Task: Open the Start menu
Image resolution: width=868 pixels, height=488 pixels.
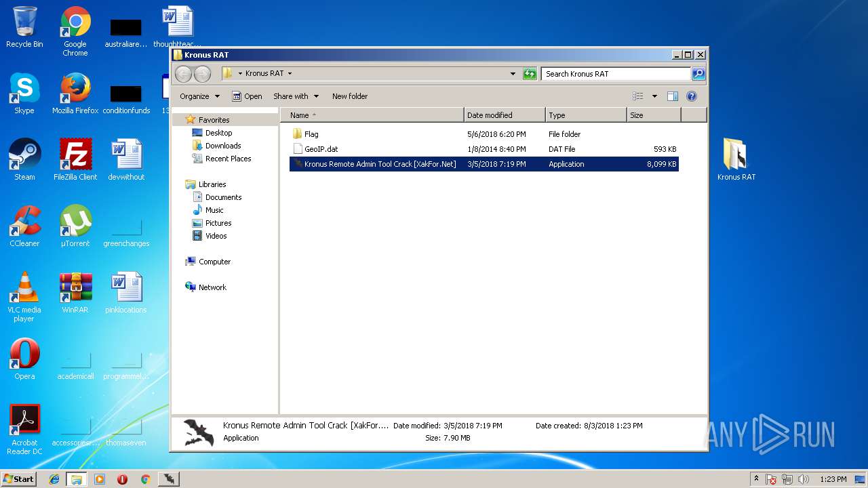Action: click(19, 479)
